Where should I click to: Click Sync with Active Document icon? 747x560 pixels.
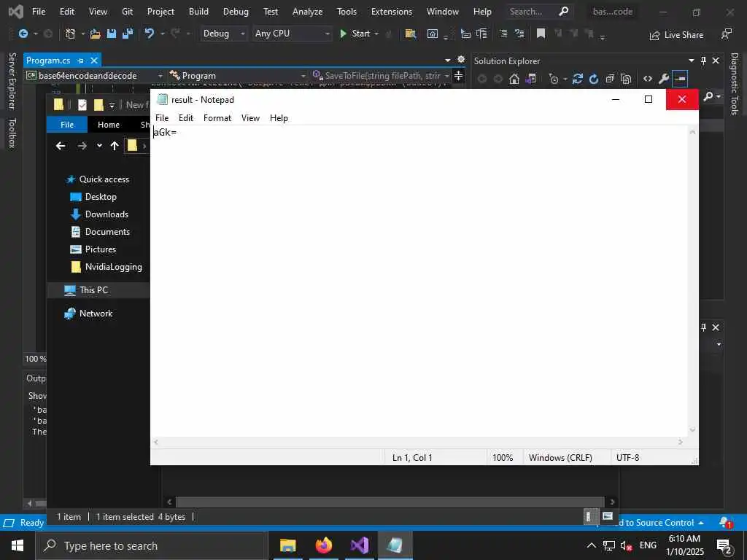tap(578, 79)
